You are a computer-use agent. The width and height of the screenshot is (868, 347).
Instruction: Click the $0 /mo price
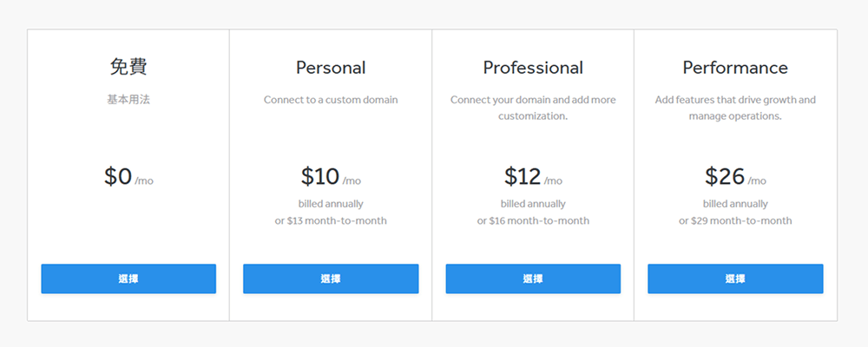[x=128, y=177]
